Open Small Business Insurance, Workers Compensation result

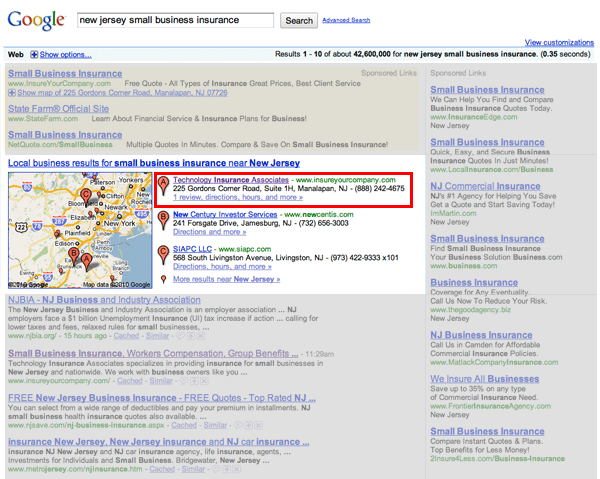[x=153, y=354]
